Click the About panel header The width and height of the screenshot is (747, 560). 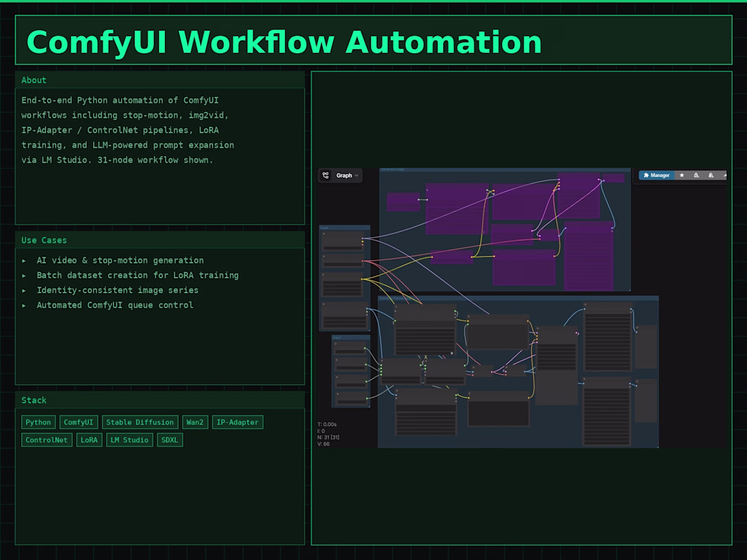coord(160,80)
